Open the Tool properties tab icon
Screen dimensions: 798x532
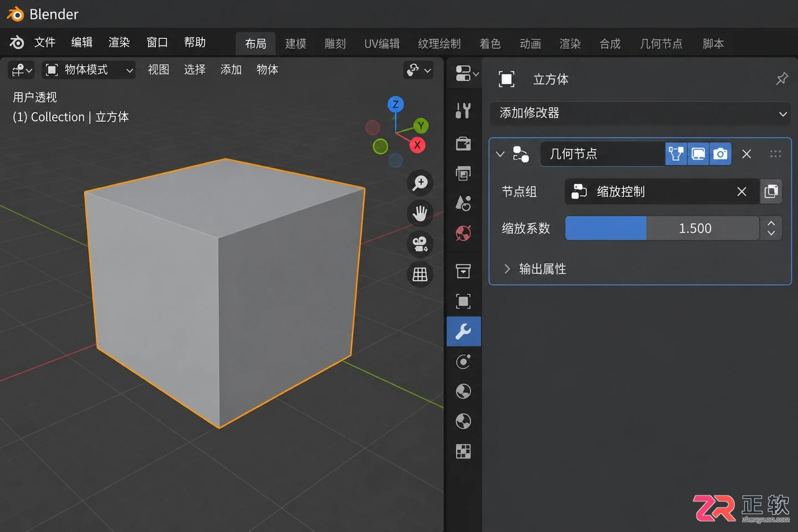(x=463, y=110)
